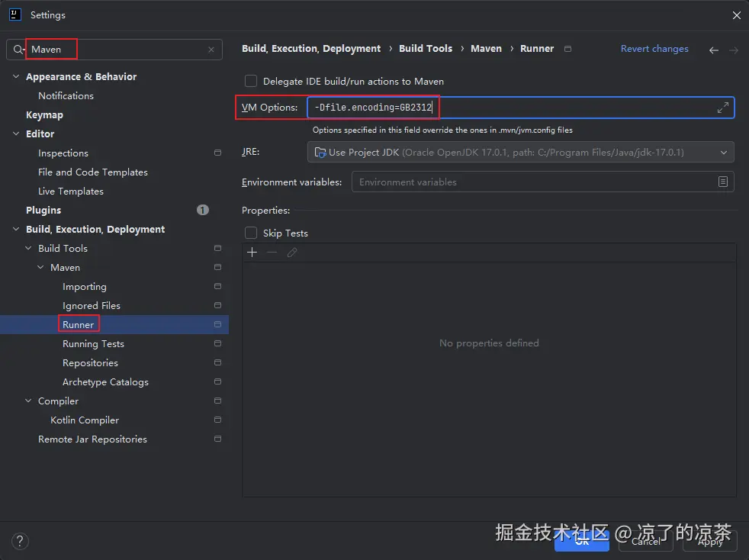The image size is (749, 560).
Task: Click project-level icon beside Runner breadcrumb
Action: coord(567,49)
